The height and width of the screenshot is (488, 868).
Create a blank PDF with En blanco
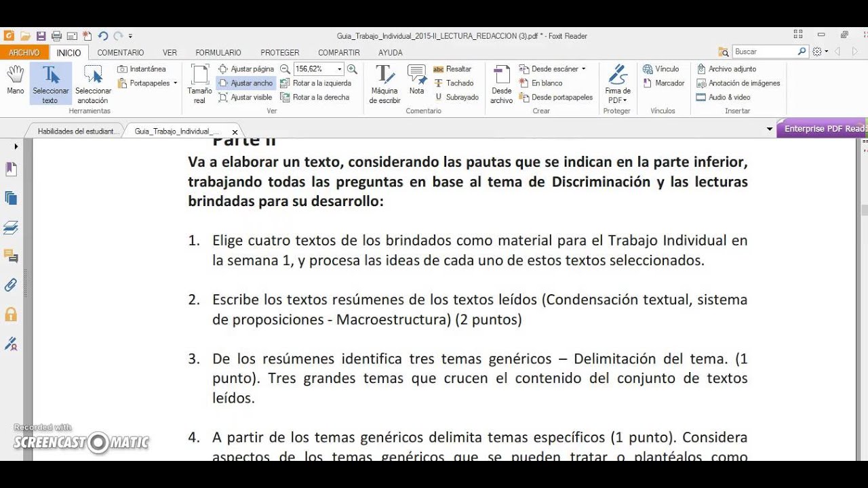tap(540, 83)
